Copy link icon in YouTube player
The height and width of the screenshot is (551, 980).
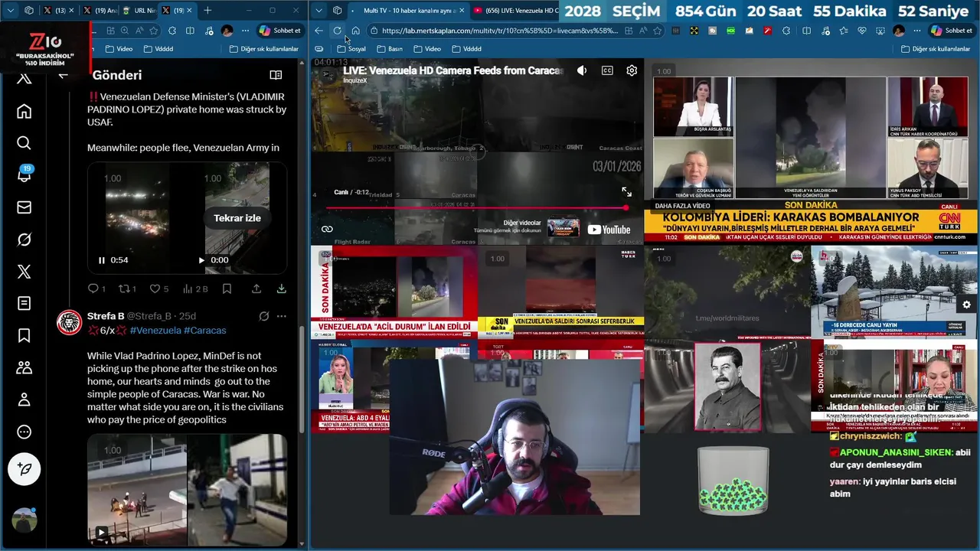(x=327, y=229)
